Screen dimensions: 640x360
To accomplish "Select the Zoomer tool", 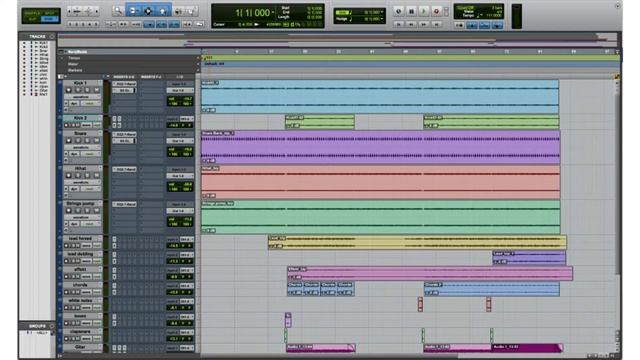I will 118,11.
